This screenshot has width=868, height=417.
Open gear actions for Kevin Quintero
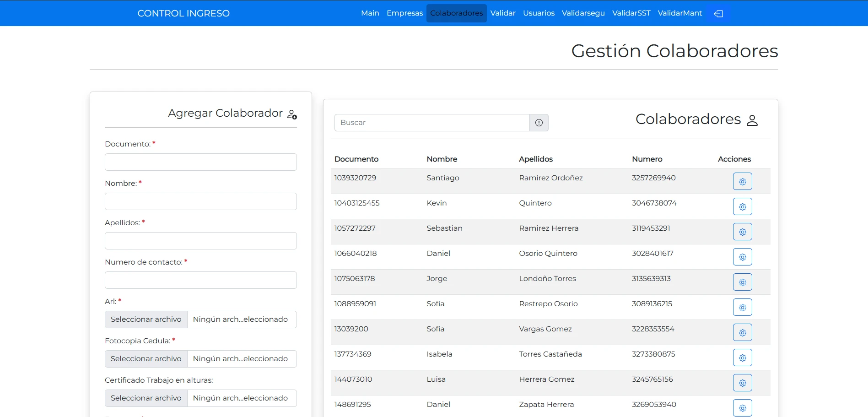click(x=742, y=207)
